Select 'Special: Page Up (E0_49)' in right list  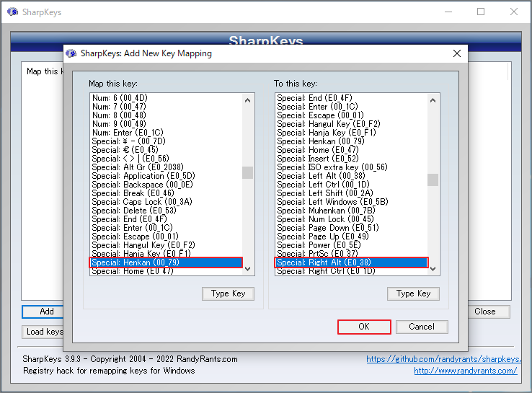(x=351, y=237)
